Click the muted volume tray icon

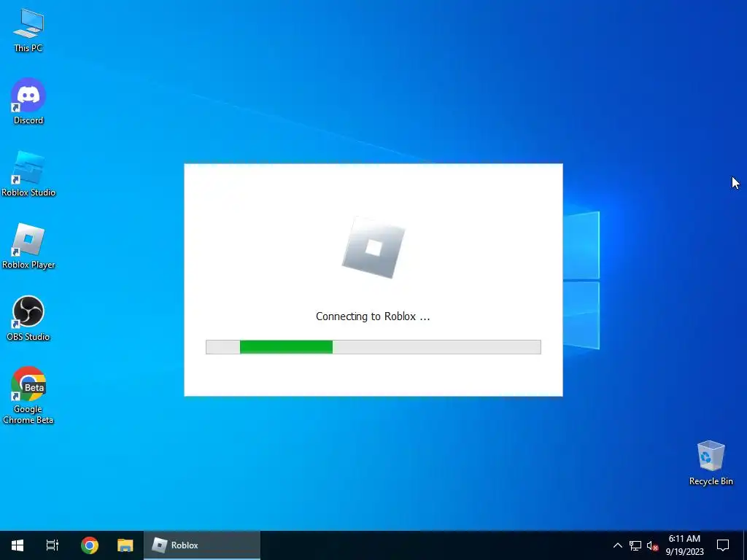click(x=652, y=545)
